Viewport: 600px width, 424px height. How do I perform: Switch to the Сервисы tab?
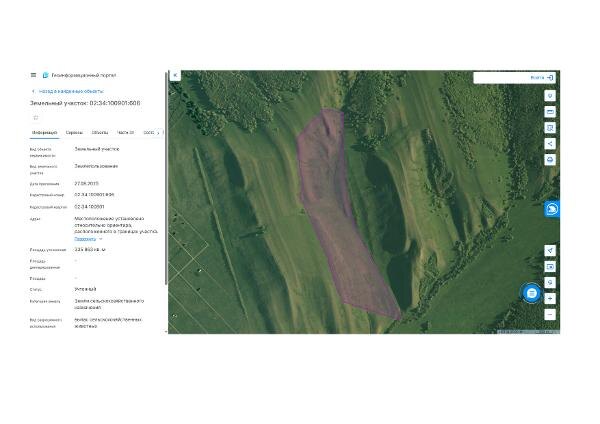(74, 132)
